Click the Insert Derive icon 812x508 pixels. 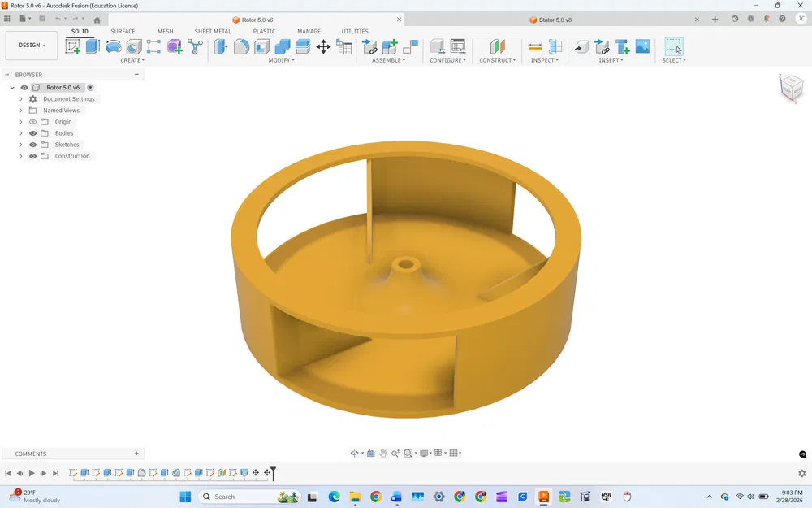[x=581, y=46]
